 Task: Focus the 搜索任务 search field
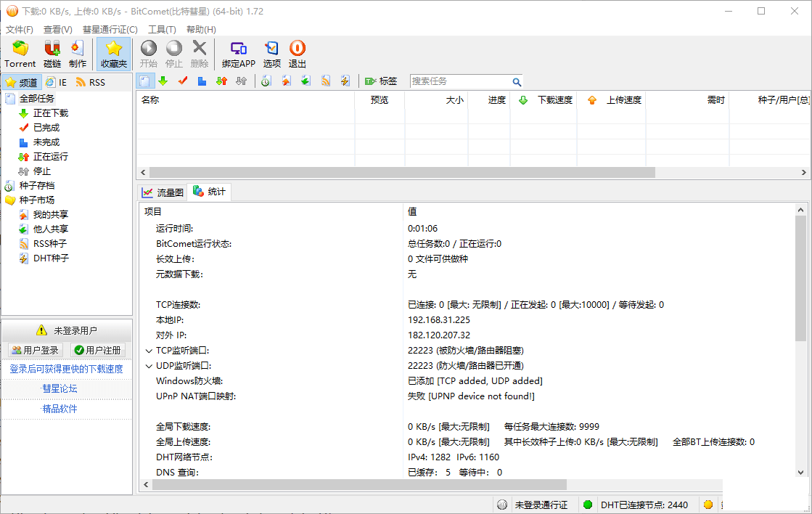coord(460,81)
